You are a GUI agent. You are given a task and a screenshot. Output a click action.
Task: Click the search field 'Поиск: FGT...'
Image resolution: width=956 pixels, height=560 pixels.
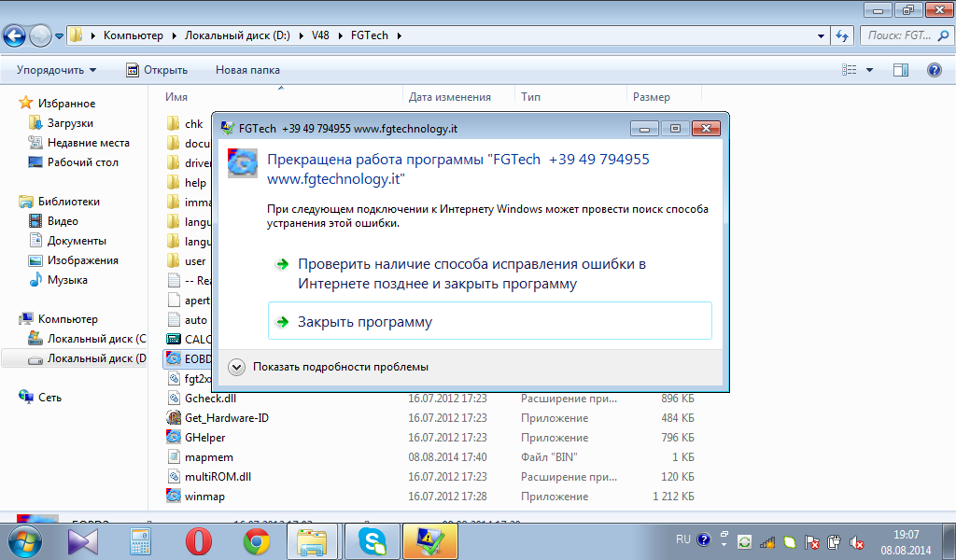coord(906,36)
